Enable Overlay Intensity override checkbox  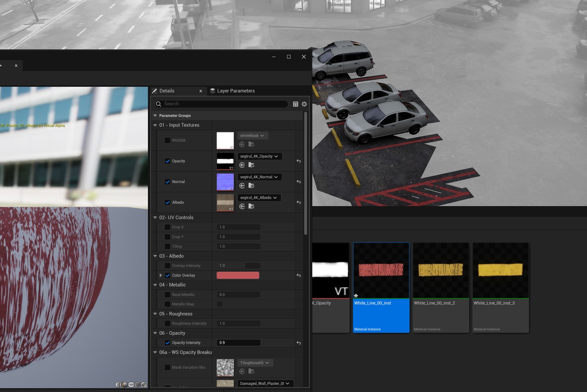click(168, 266)
